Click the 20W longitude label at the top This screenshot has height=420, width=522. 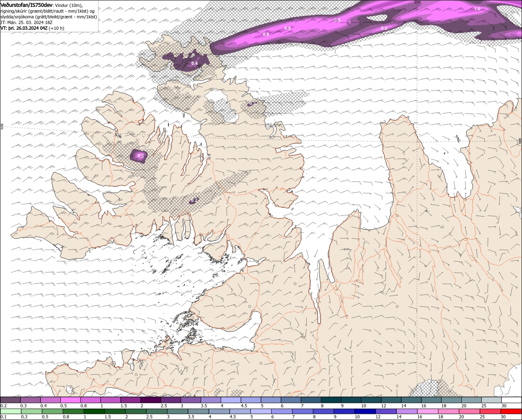(417, 2)
